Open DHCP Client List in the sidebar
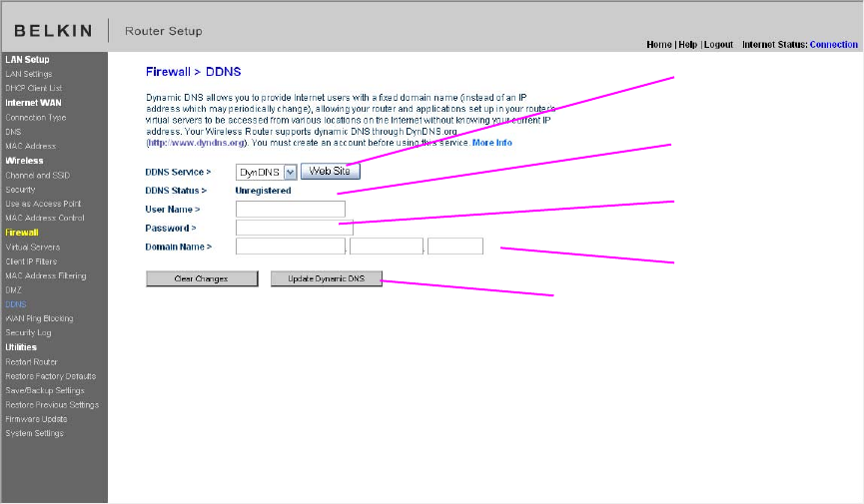The width and height of the screenshot is (864, 504). (x=34, y=88)
